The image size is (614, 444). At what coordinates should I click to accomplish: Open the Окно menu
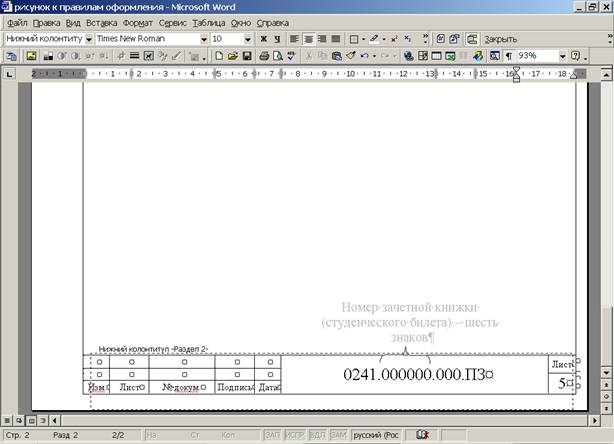[240, 23]
